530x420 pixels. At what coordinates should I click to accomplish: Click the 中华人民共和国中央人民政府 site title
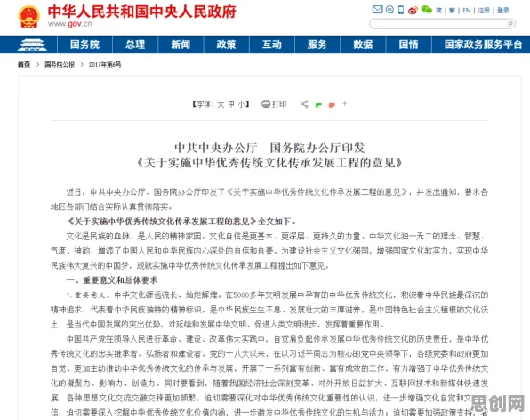142,12
